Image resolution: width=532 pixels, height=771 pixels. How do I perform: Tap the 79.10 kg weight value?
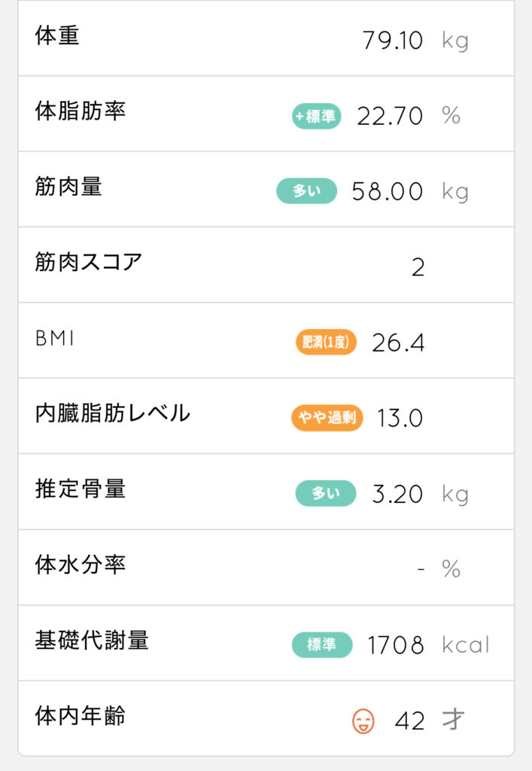click(415, 41)
